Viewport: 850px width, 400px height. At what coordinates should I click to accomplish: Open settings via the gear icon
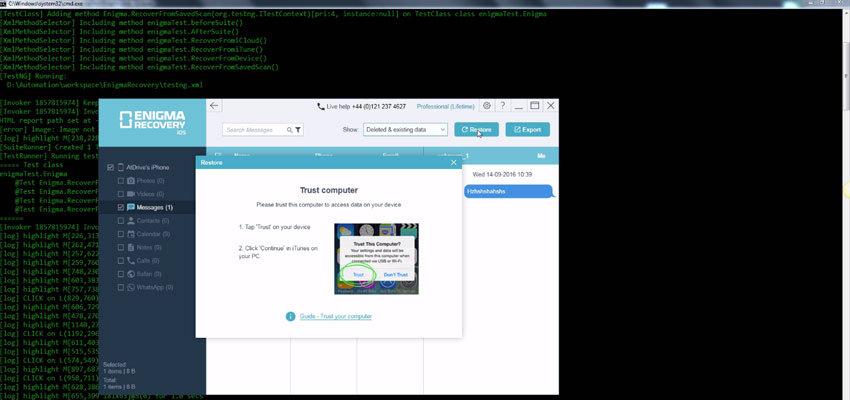point(487,106)
